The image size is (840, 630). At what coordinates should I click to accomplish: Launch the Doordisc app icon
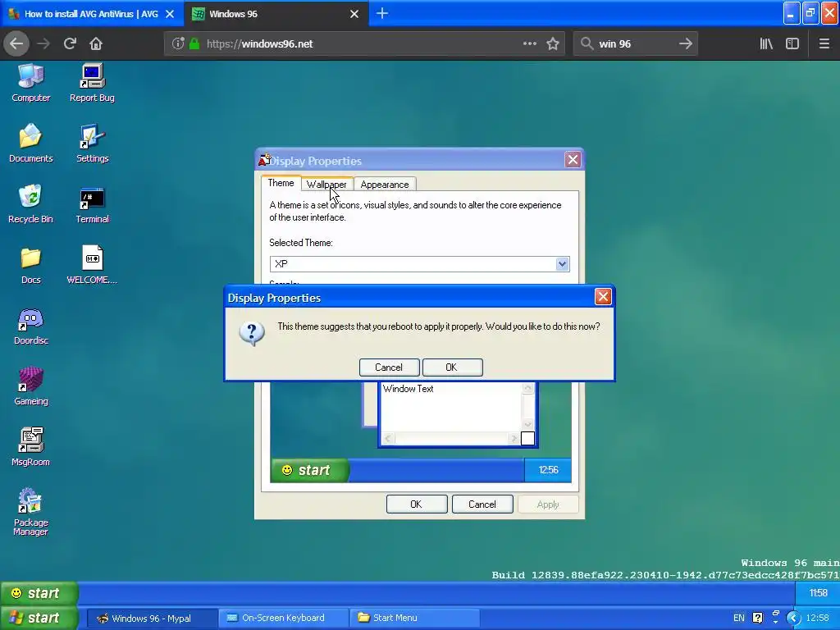(x=30, y=326)
